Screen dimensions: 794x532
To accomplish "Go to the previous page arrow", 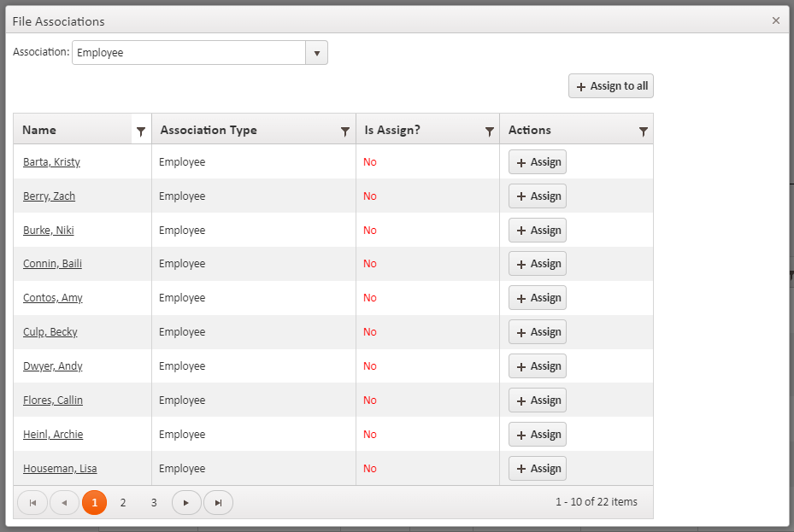I will click(x=64, y=503).
